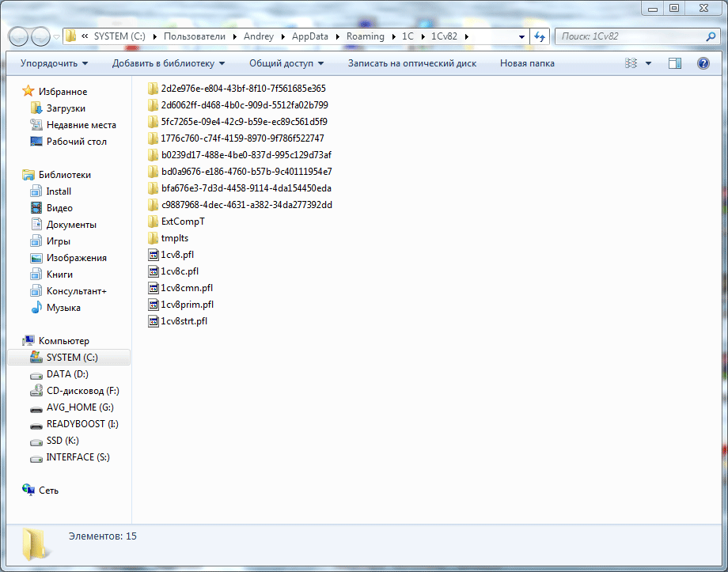Expand arrow after Roaming breadcrumb
The width and height of the screenshot is (728, 572).
tap(393, 36)
